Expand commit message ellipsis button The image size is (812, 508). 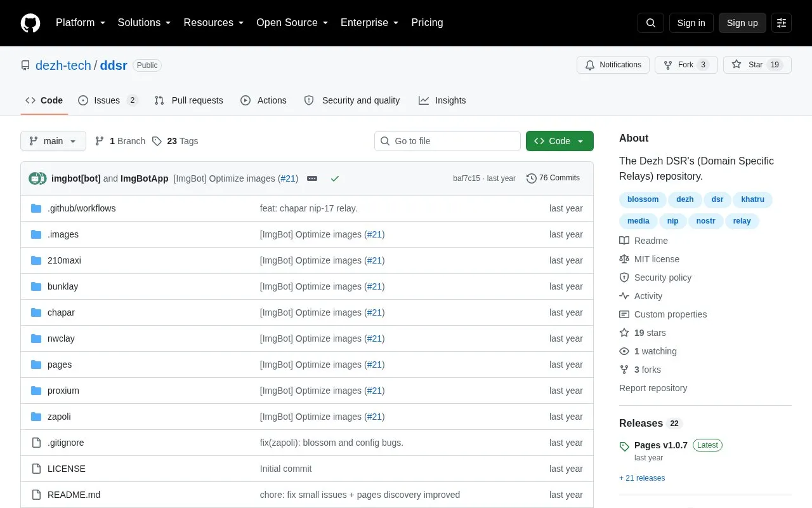(312, 178)
